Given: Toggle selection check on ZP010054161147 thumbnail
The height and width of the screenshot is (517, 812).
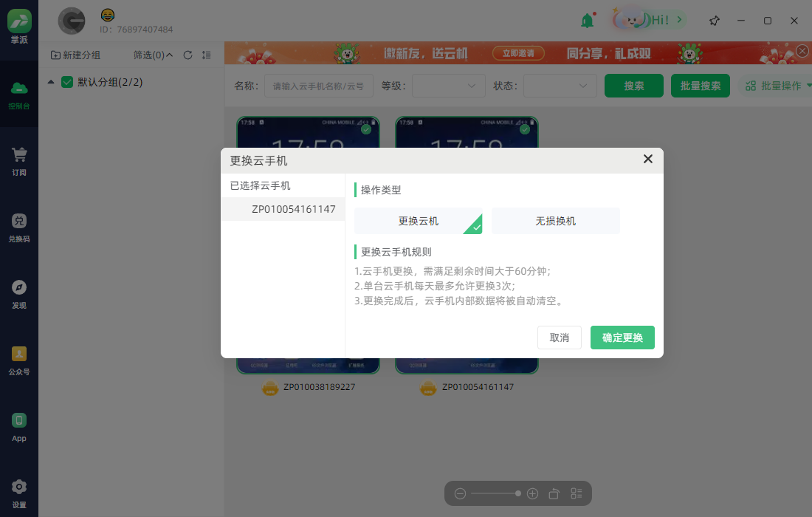Looking at the screenshot, I should coord(525,129).
